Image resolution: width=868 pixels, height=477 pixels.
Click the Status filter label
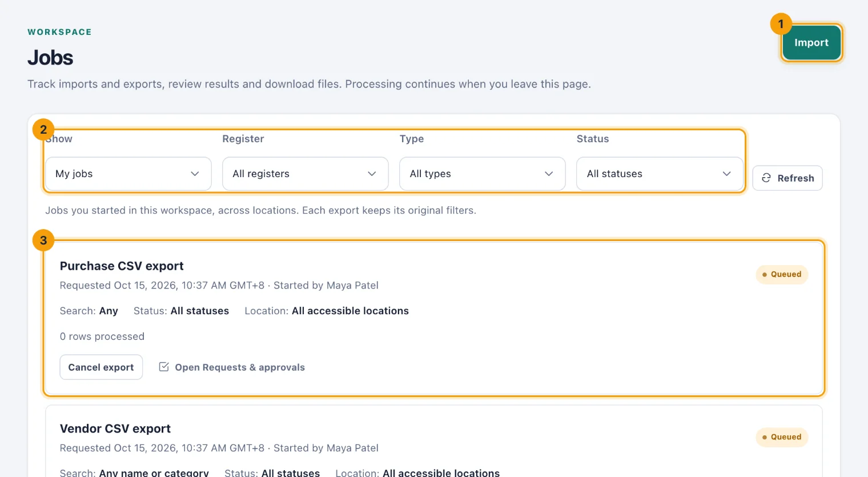point(593,139)
